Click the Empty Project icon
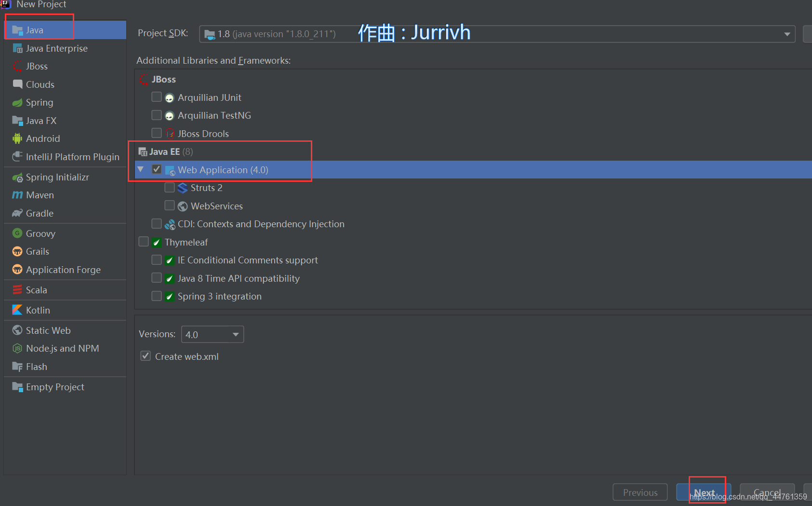This screenshot has height=506, width=812. [x=17, y=387]
